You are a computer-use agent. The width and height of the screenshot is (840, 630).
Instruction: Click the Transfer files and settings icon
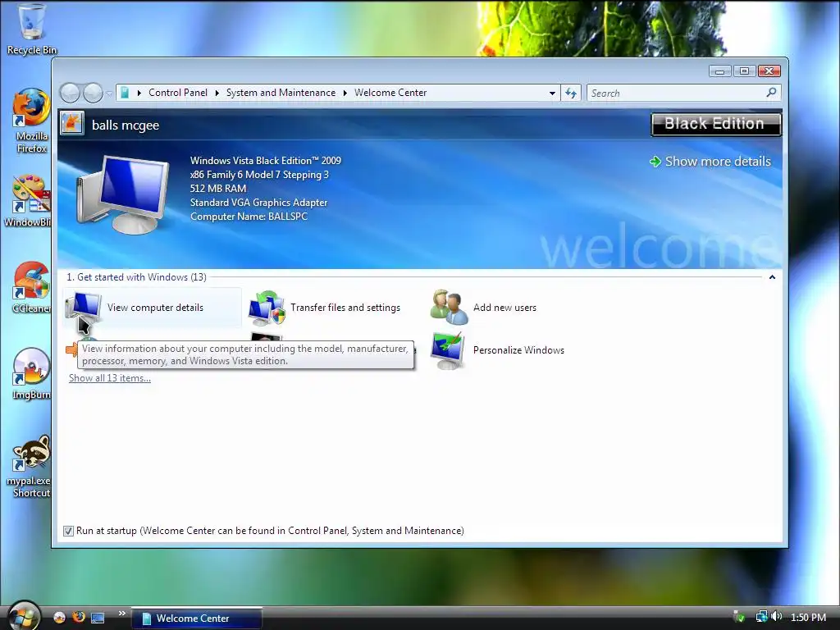267,308
